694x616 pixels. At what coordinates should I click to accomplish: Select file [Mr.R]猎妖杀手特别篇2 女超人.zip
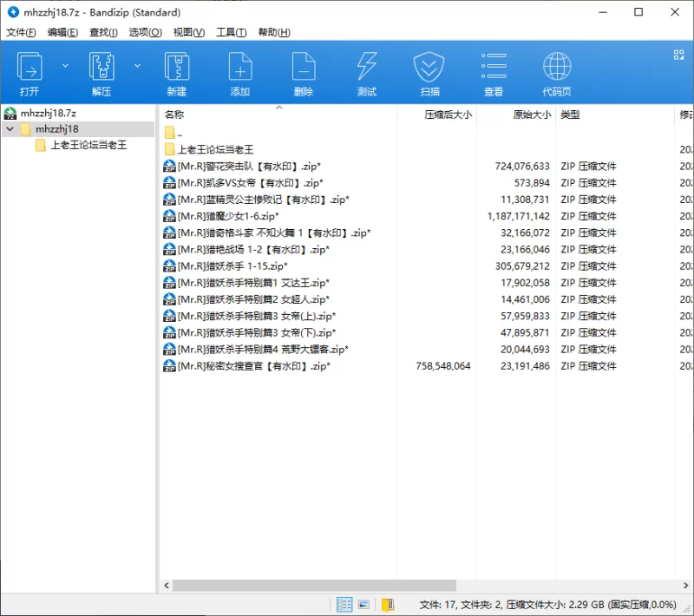(253, 299)
